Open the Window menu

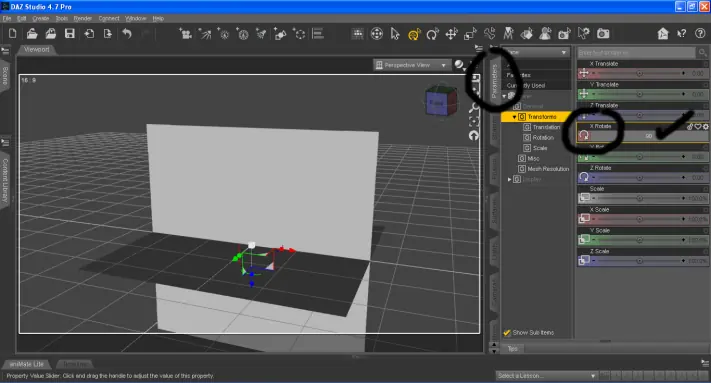tap(136, 19)
